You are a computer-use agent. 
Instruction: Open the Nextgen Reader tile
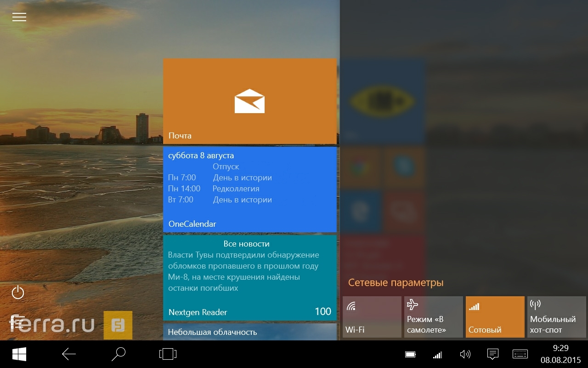(250, 278)
